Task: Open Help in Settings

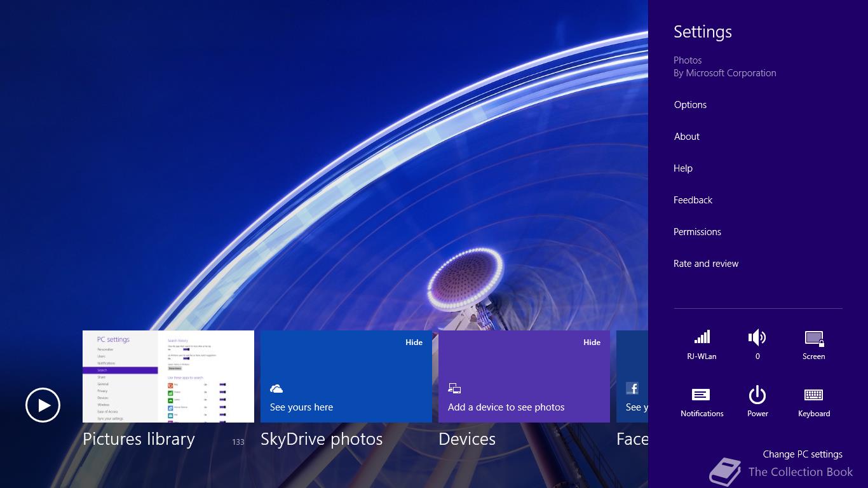Action: 683,168
